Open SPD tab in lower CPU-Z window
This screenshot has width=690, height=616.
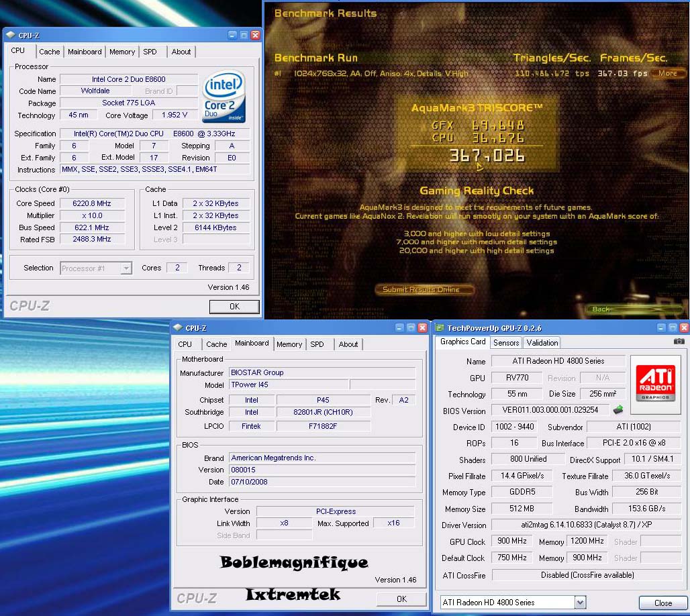(317, 344)
